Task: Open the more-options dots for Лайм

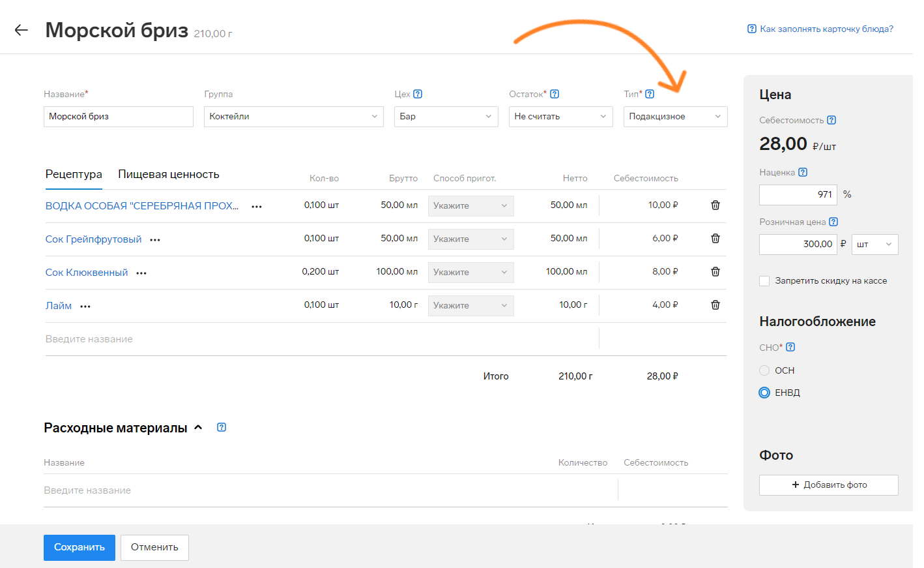Action: click(85, 306)
